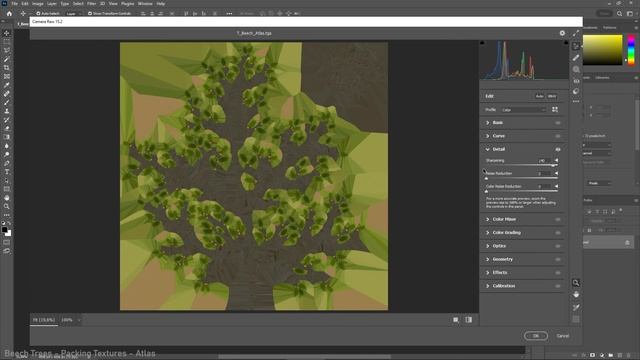Click the Auto edit button
The image size is (640, 360).
point(540,96)
